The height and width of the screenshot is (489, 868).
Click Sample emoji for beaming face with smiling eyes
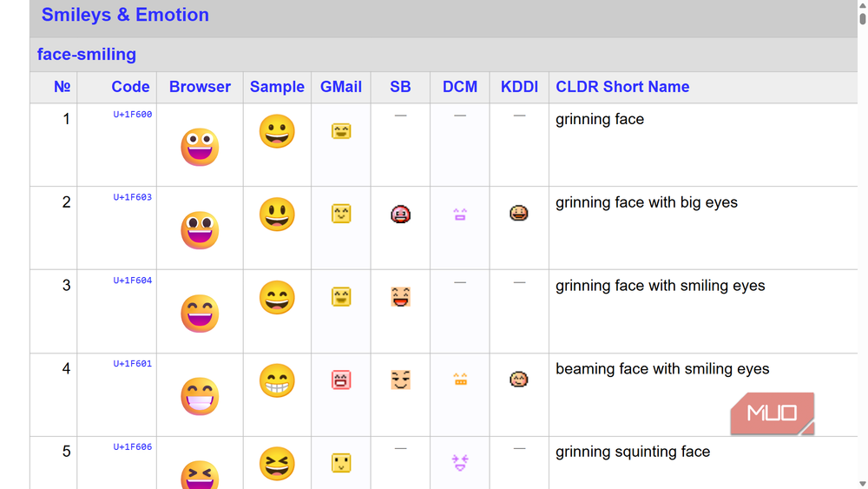[x=277, y=380]
